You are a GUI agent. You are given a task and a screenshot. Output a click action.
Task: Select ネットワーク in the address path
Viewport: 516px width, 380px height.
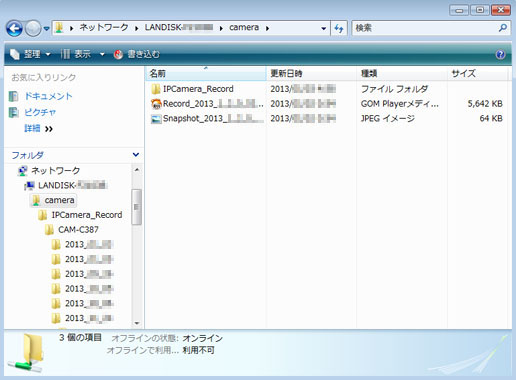(104, 28)
